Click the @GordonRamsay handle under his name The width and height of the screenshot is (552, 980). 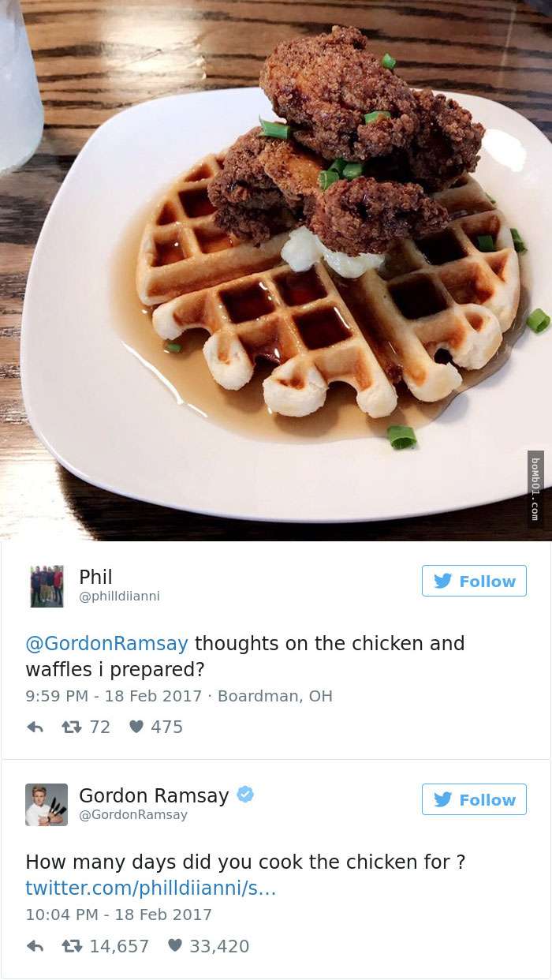[133, 815]
